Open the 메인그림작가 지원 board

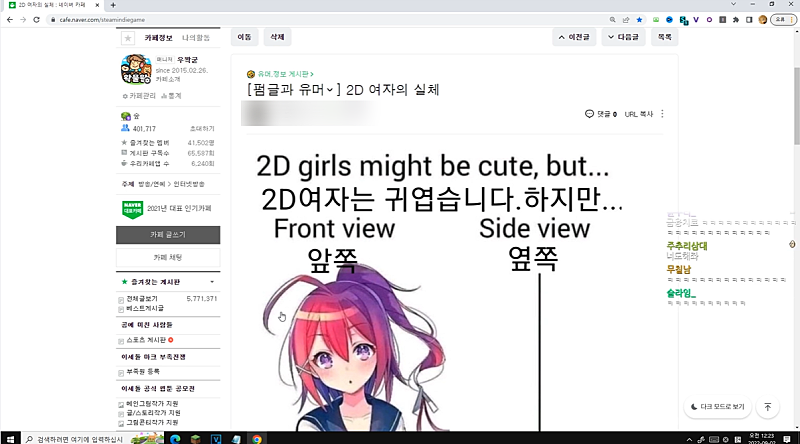click(153, 404)
